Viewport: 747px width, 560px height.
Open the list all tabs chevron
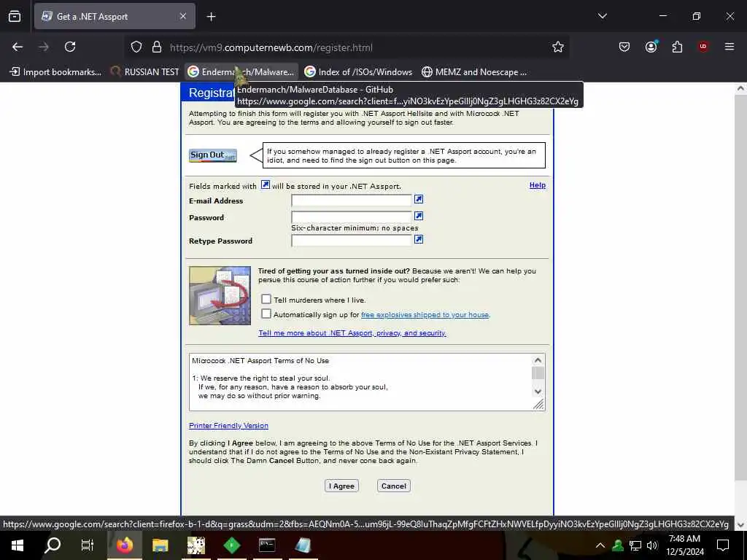(602, 16)
